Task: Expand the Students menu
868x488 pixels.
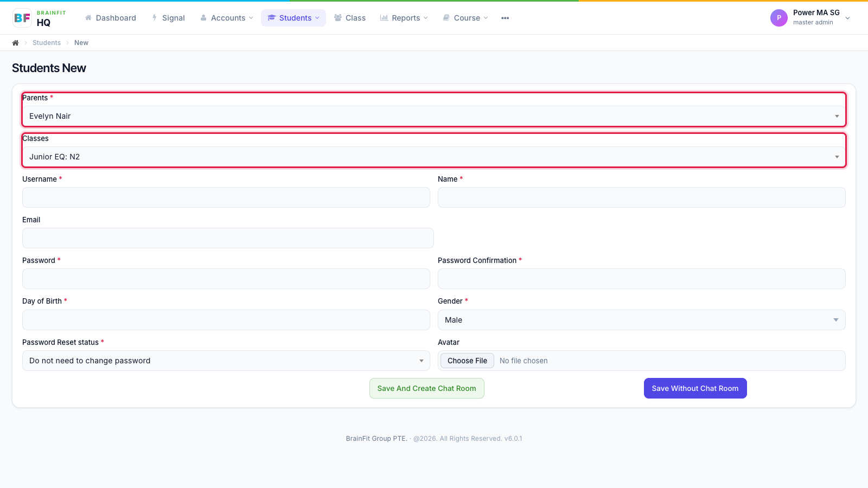Action: coord(293,18)
